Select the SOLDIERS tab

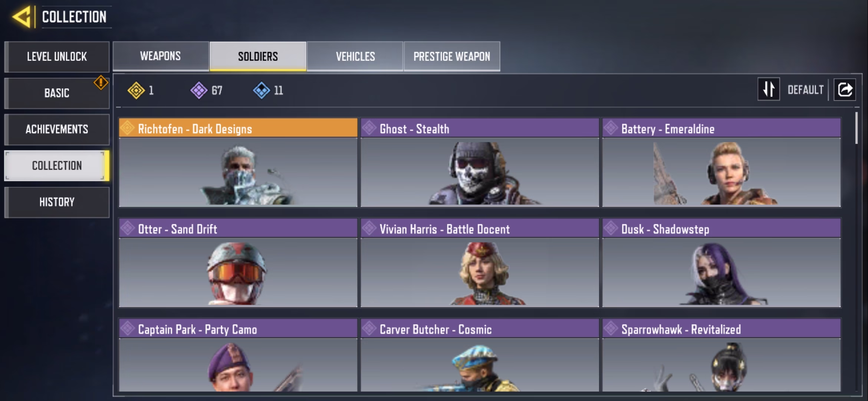258,56
